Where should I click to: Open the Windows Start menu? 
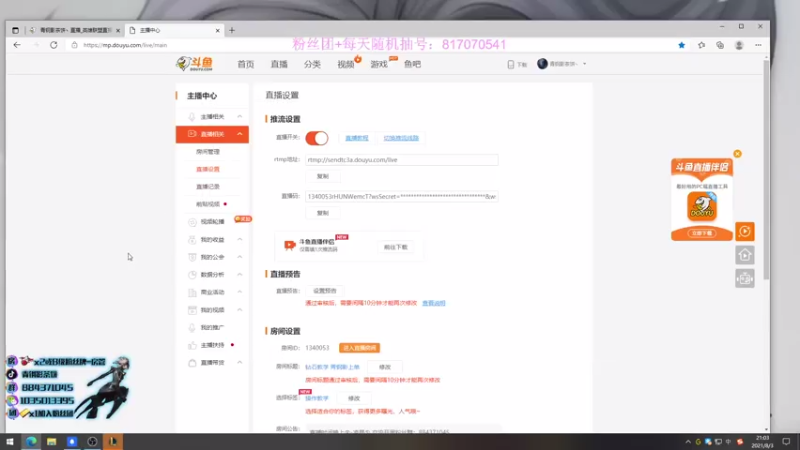point(10,441)
